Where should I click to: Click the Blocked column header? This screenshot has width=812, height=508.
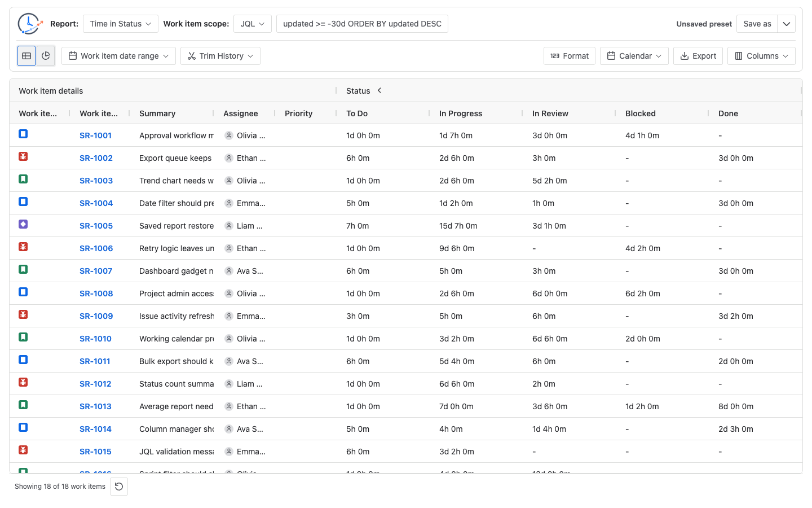641,113
